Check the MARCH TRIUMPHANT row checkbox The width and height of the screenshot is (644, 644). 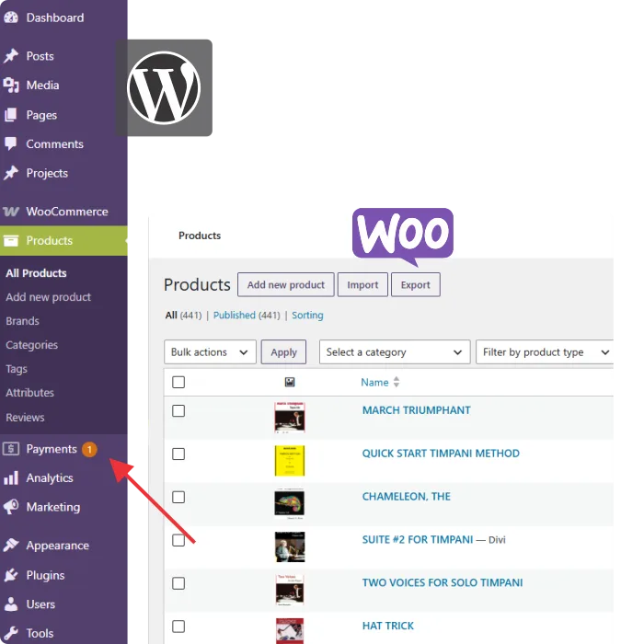(x=178, y=410)
